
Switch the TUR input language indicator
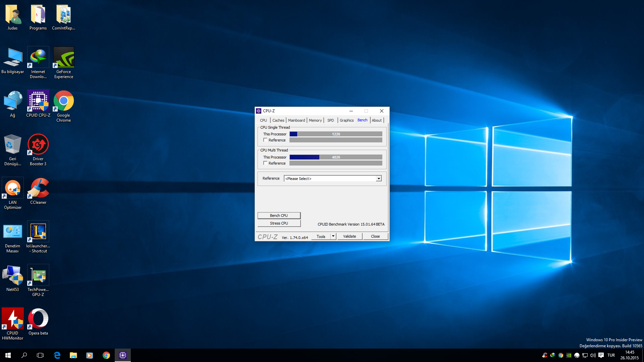(611, 355)
